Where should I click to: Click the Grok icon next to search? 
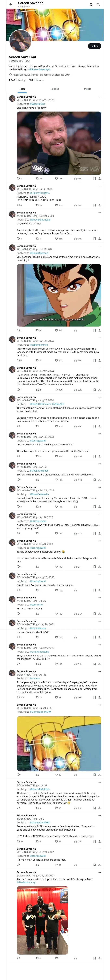91,5
